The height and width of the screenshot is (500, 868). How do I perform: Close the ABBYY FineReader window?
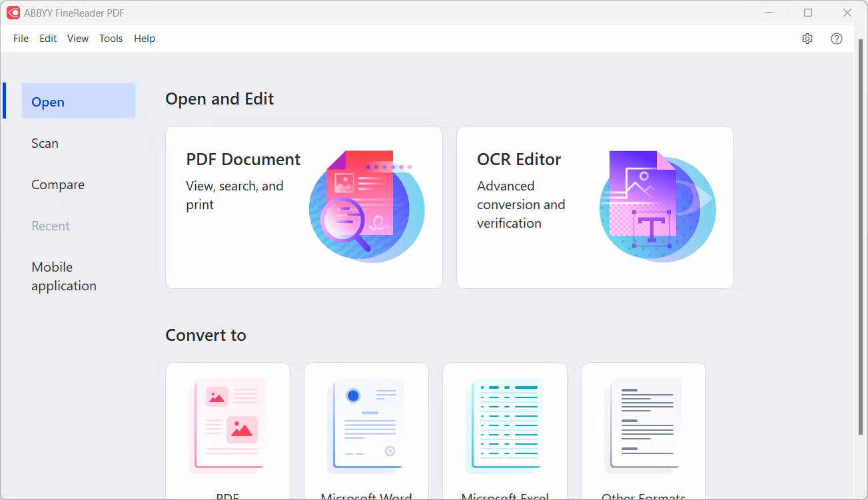point(847,13)
